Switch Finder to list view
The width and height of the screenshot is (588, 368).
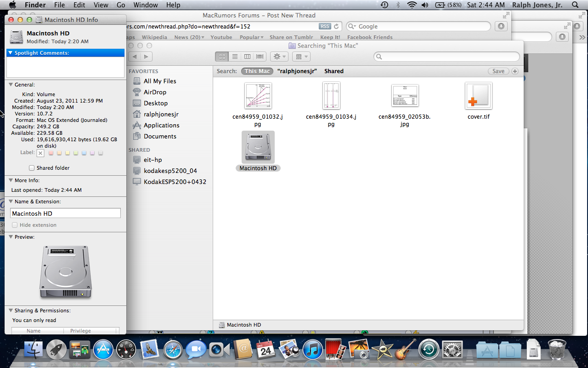(235, 57)
